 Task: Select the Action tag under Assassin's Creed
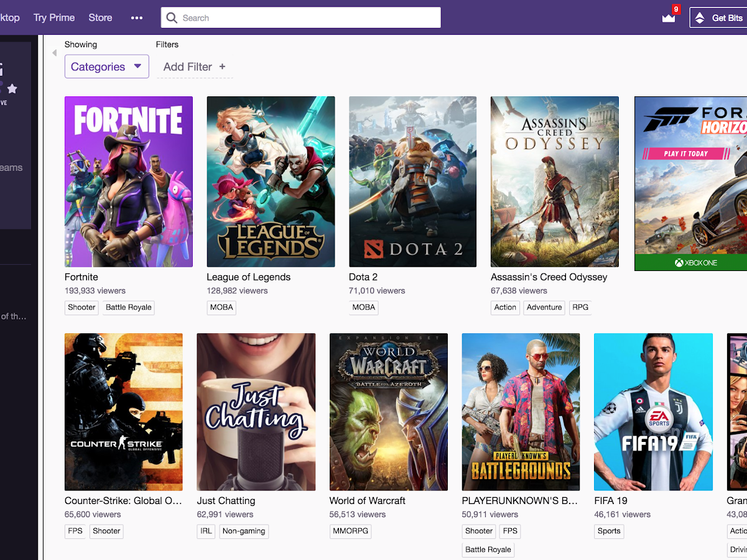tap(505, 307)
